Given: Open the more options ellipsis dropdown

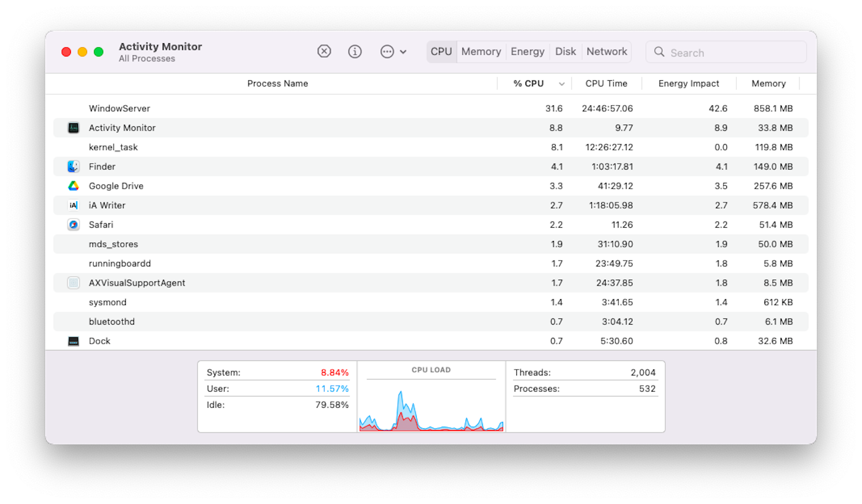Looking at the screenshot, I should [387, 51].
